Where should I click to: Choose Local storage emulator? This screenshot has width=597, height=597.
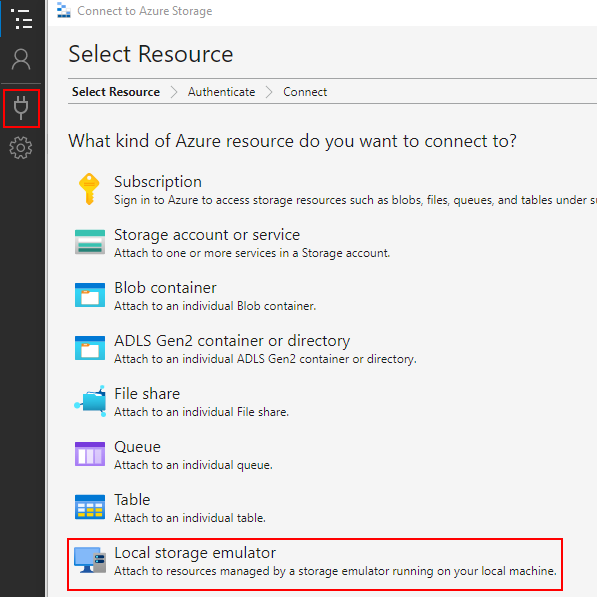[x=315, y=564]
